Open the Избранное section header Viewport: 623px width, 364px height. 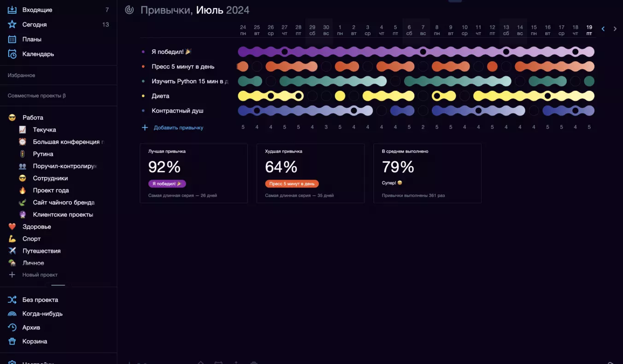click(21, 75)
